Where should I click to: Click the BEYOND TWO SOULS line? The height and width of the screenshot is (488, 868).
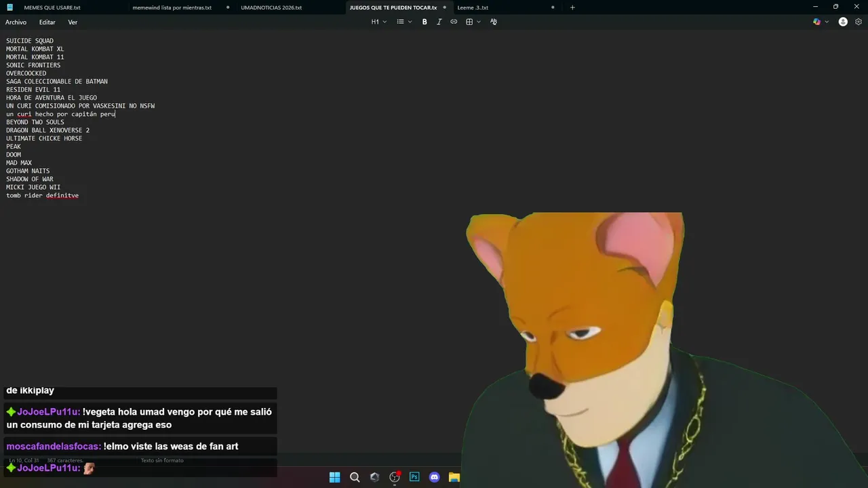[x=35, y=122]
